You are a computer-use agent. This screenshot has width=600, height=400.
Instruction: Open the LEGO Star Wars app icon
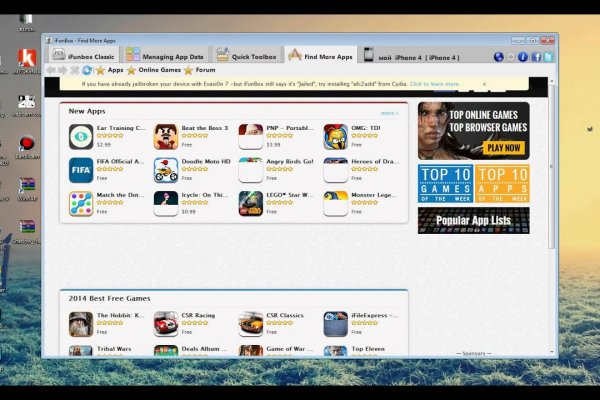(251, 204)
